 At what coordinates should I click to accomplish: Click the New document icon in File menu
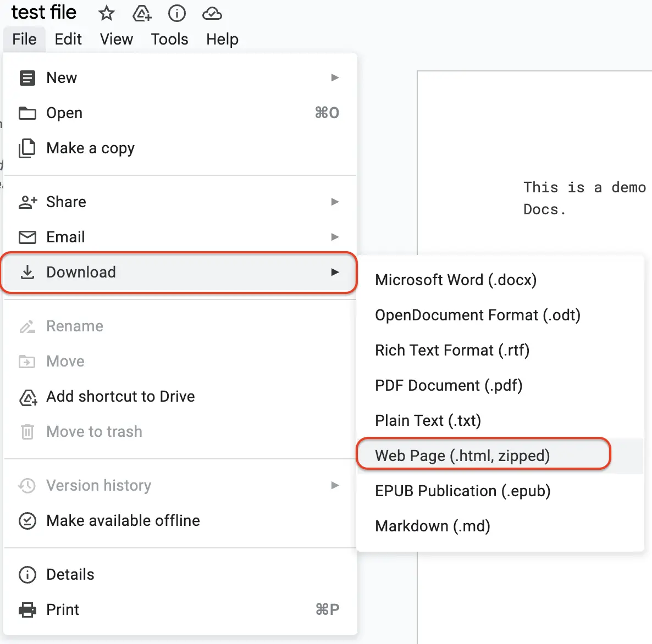click(x=27, y=77)
